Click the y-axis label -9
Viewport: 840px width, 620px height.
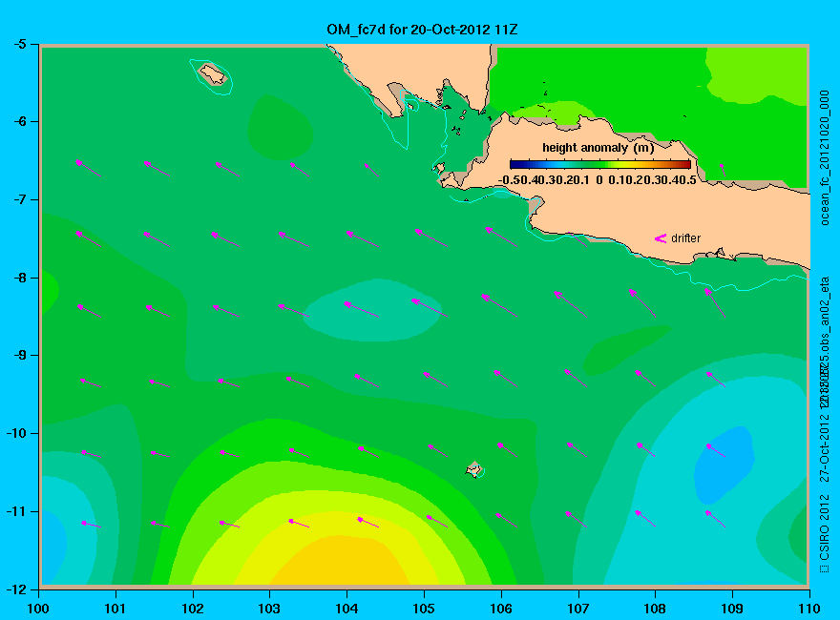(x=19, y=355)
